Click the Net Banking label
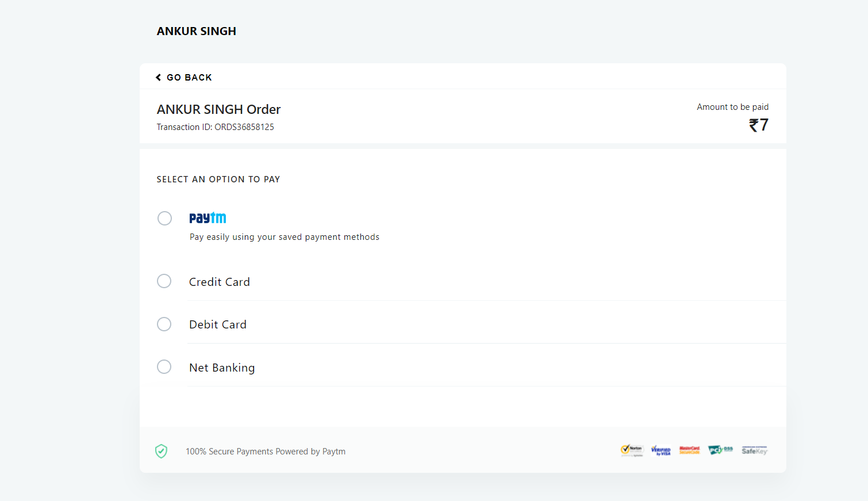Viewport: 868px width, 501px height. 222,368
